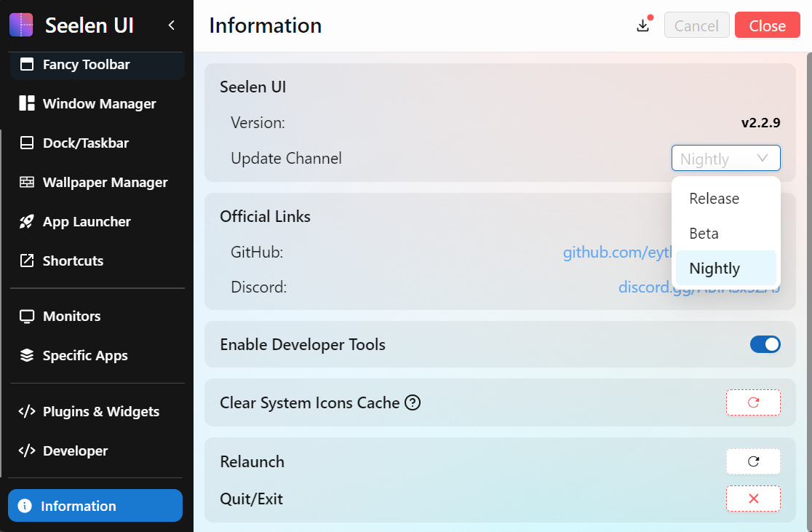Click the Shortcuts external-link icon
812x532 pixels.
[26, 261]
